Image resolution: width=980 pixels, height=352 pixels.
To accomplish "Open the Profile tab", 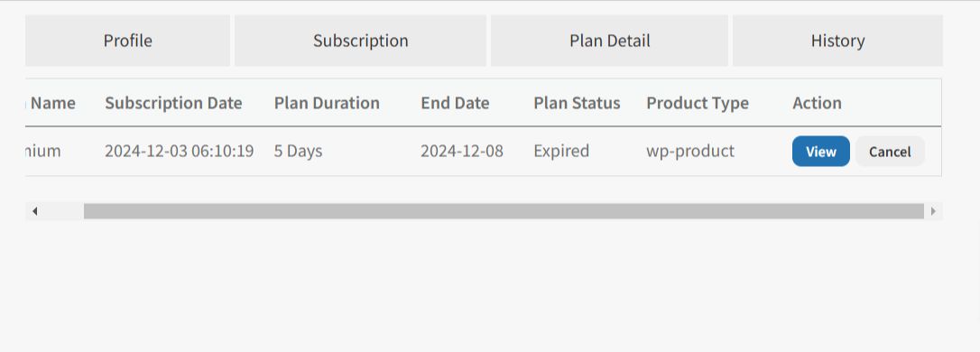I will pos(127,41).
